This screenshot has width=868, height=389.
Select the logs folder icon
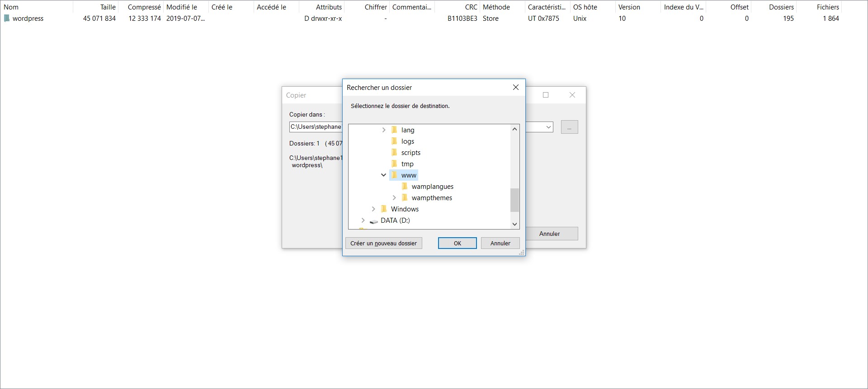(394, 141)
